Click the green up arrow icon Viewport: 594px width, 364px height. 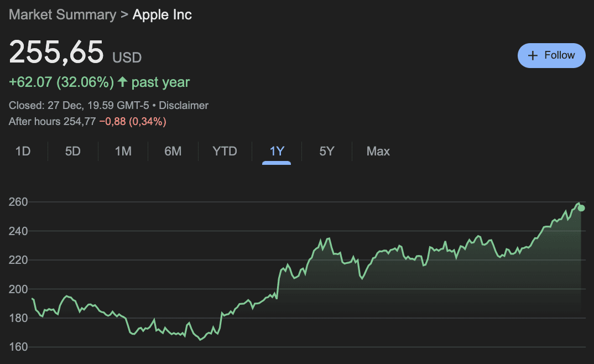pos(122,82)
